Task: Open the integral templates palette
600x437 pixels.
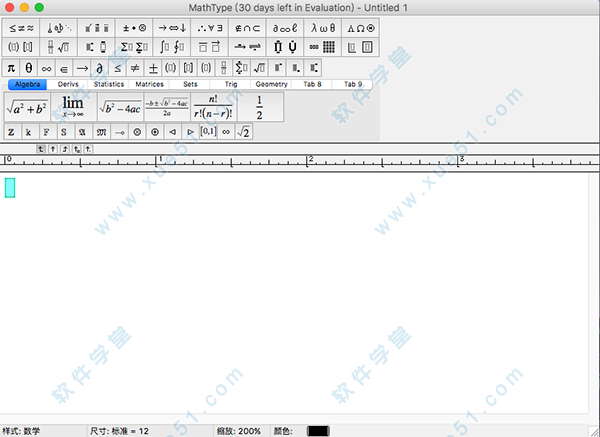Action: [172, 47]
